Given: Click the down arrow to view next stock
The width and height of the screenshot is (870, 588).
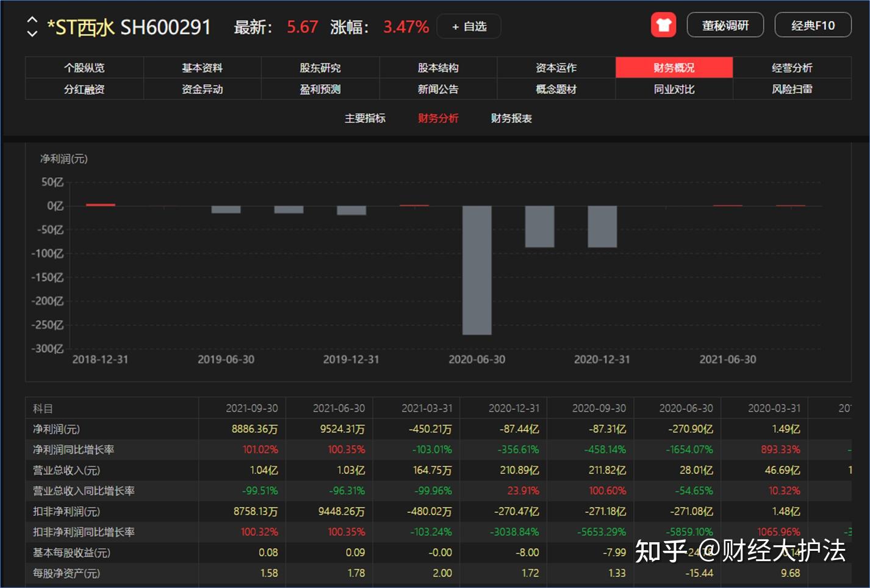Looking at the screenshot, I should (x=32, y=32).
